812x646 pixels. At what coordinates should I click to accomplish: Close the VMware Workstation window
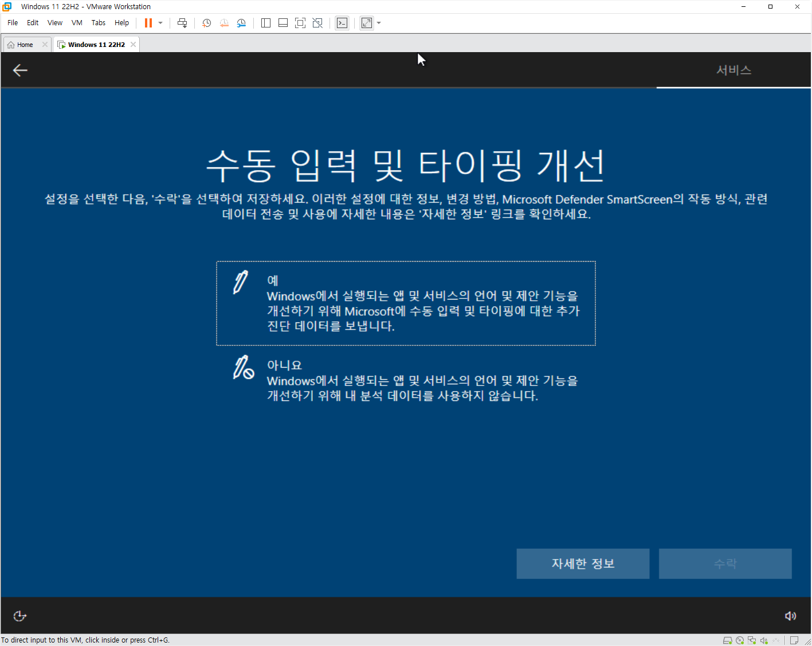coord(797,7)
